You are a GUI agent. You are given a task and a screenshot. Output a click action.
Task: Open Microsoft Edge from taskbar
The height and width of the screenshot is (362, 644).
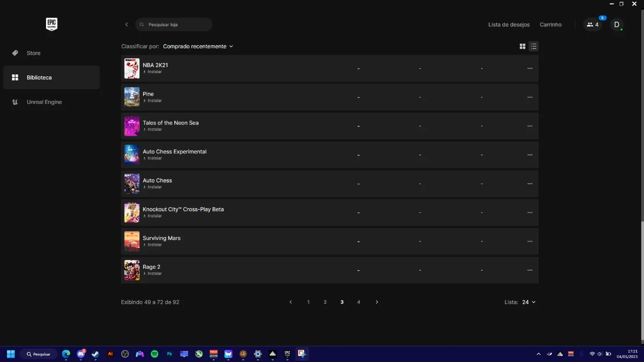coord(66,354)
